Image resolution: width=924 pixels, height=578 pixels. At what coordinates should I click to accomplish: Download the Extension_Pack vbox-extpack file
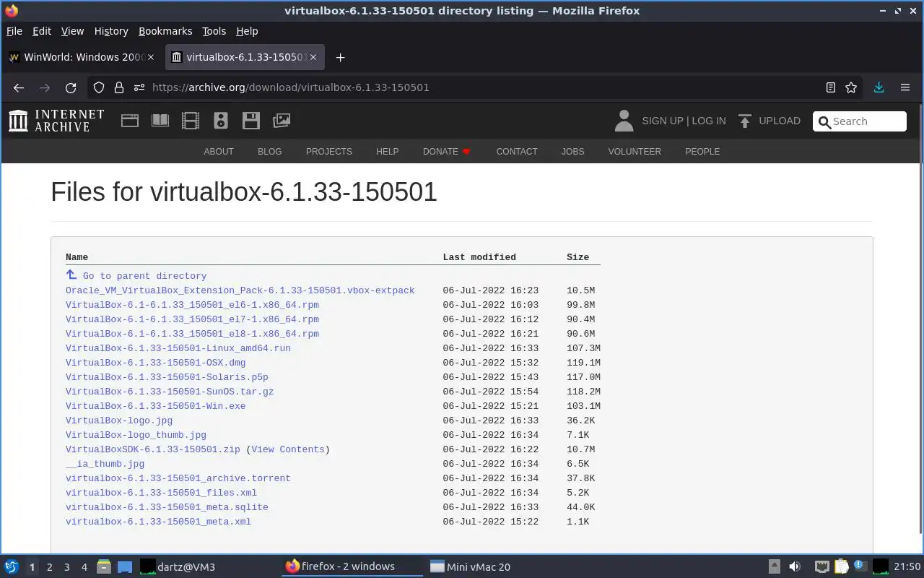pyautogui.click(x=240, y=290)
